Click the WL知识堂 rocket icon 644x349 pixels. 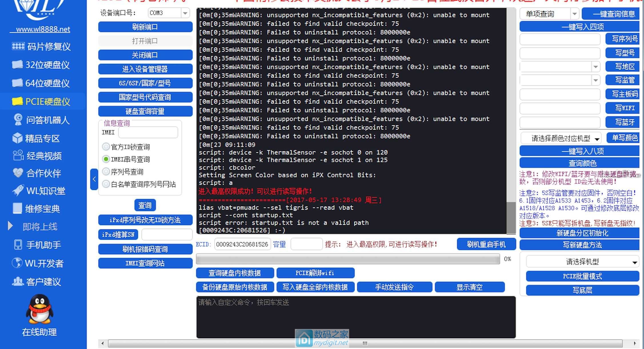tap(18, 191)
